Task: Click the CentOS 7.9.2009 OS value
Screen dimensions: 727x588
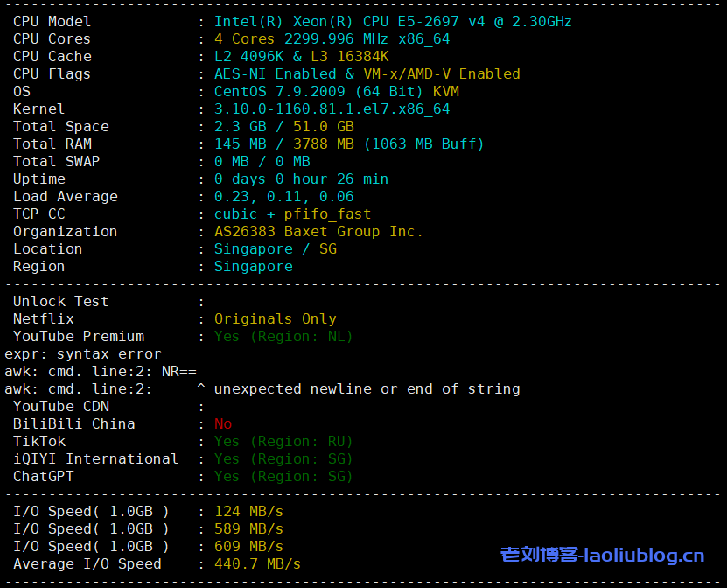Action: pyautogui.click(x=337, y=91)
